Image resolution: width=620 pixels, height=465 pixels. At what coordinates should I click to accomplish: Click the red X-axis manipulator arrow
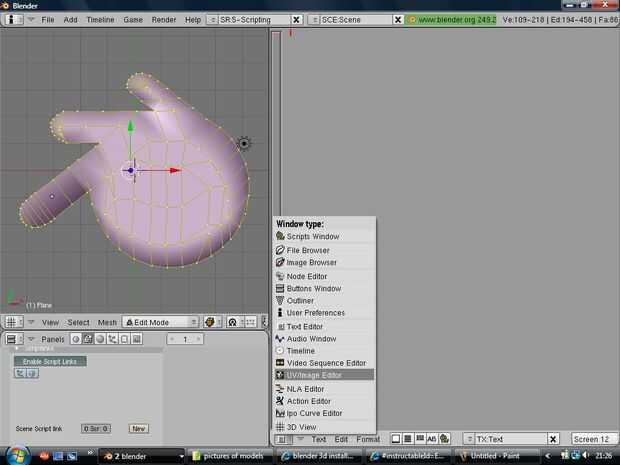click(175, 170)
